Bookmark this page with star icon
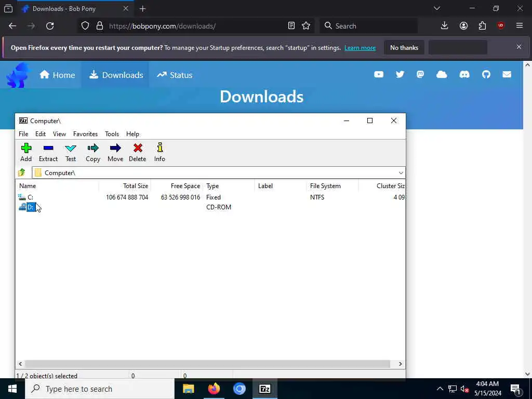This screenshot has width=532, height=399. (x=306, y=26)
